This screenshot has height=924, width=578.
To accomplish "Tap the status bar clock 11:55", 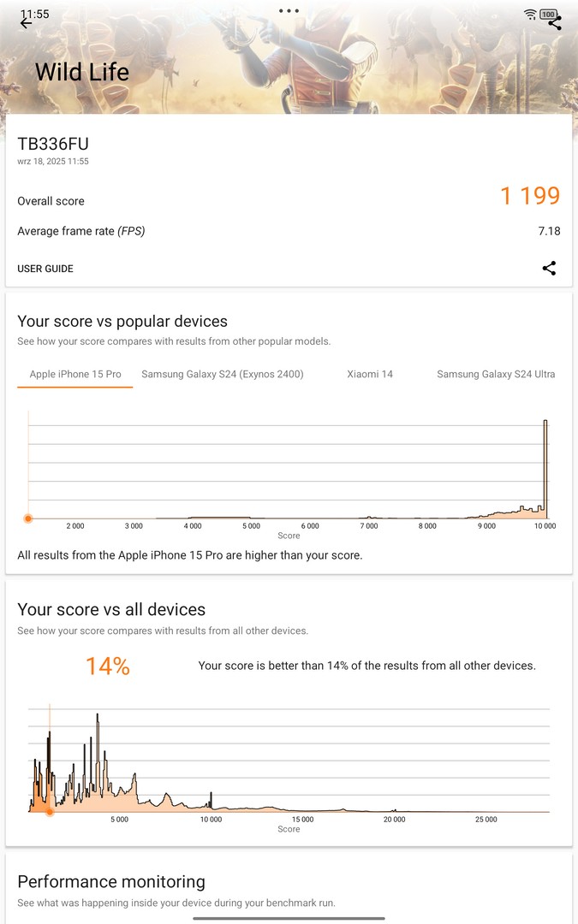I will click(x=35, y=14).
